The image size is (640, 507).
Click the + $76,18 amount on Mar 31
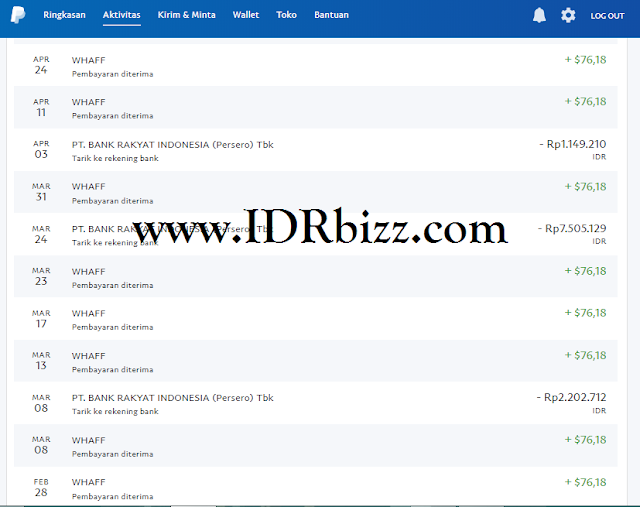pos(585,187)
